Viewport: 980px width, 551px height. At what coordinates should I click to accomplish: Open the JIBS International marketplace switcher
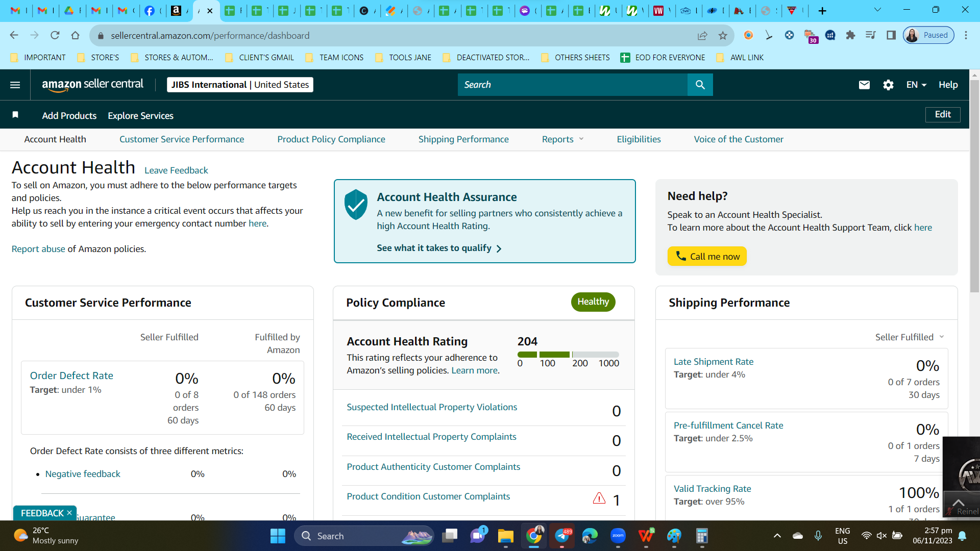[240, 85]
